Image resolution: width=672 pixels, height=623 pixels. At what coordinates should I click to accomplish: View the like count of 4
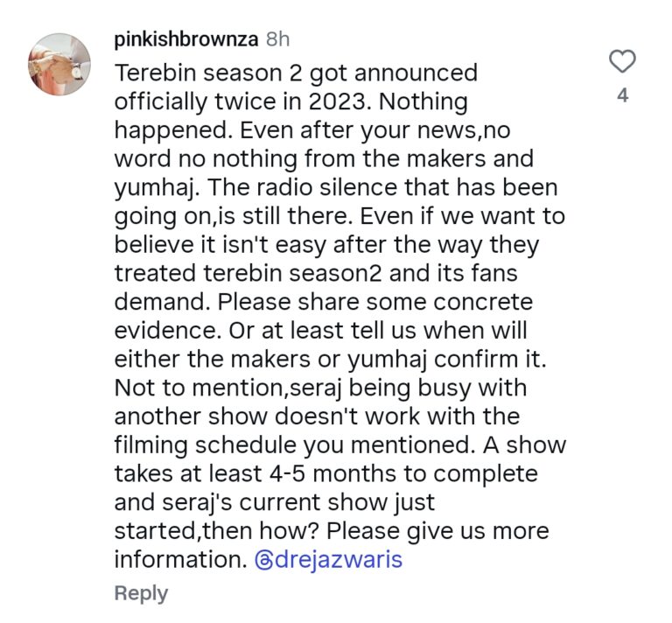[622, 96]
